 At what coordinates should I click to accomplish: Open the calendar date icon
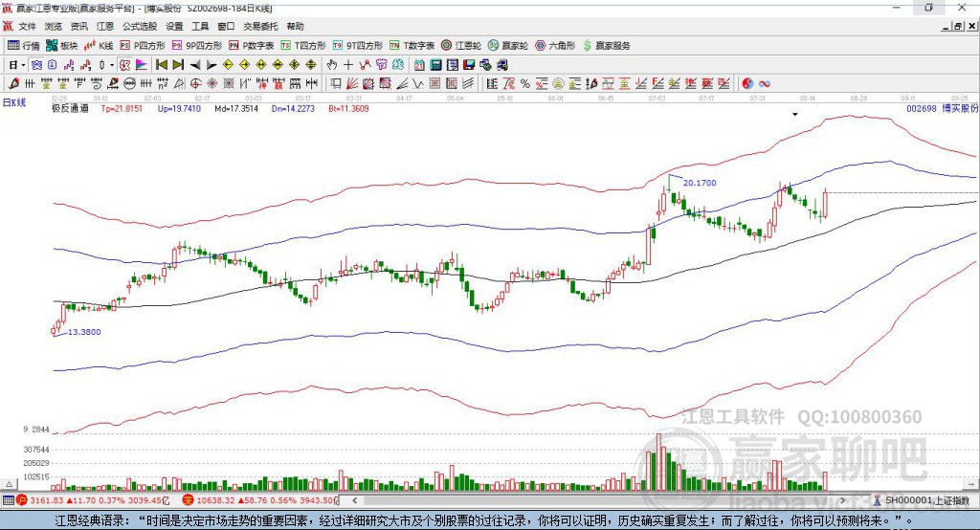tap(419, 65)
